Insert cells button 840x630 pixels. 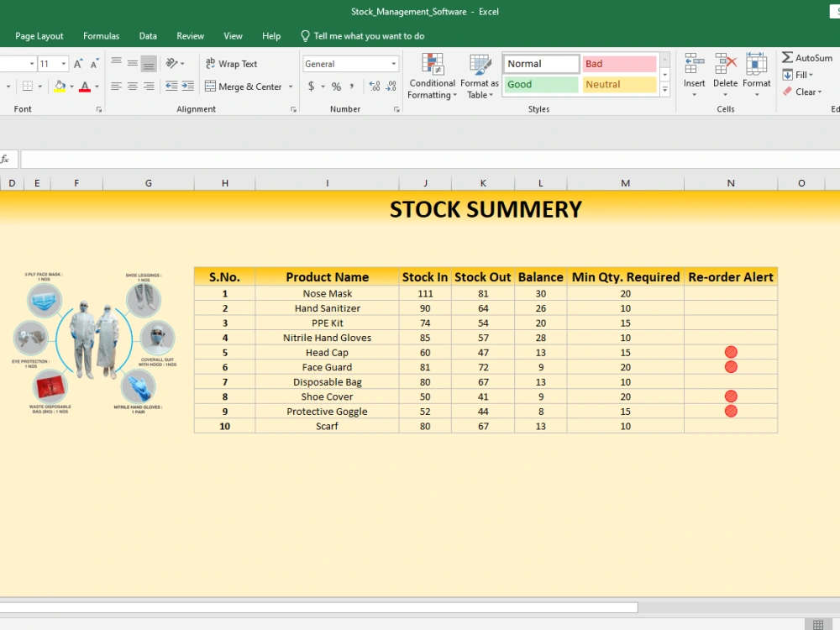pos(695,75)
